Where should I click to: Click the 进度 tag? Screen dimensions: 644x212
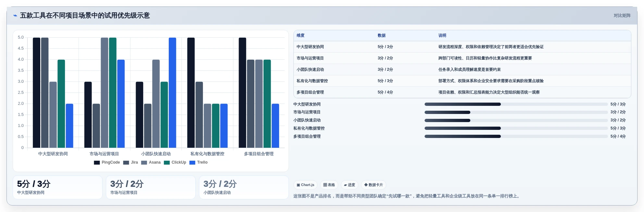[x=350, y=185]
